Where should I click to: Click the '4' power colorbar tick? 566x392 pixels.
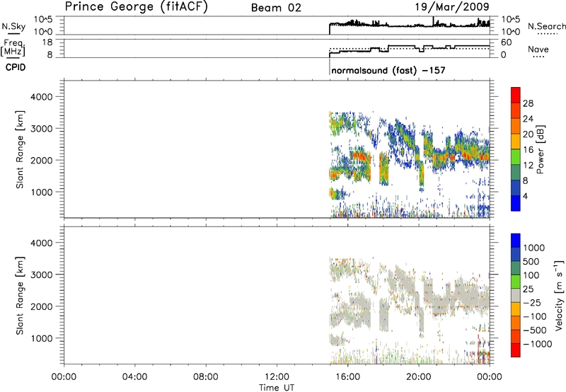(x=526, y=196)
